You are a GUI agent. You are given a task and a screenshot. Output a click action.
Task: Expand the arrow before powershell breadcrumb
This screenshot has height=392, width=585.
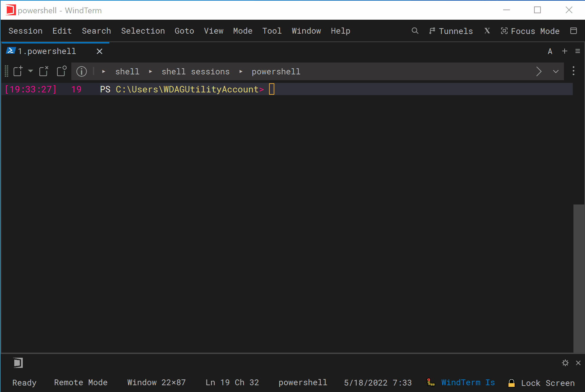[241, 72]
